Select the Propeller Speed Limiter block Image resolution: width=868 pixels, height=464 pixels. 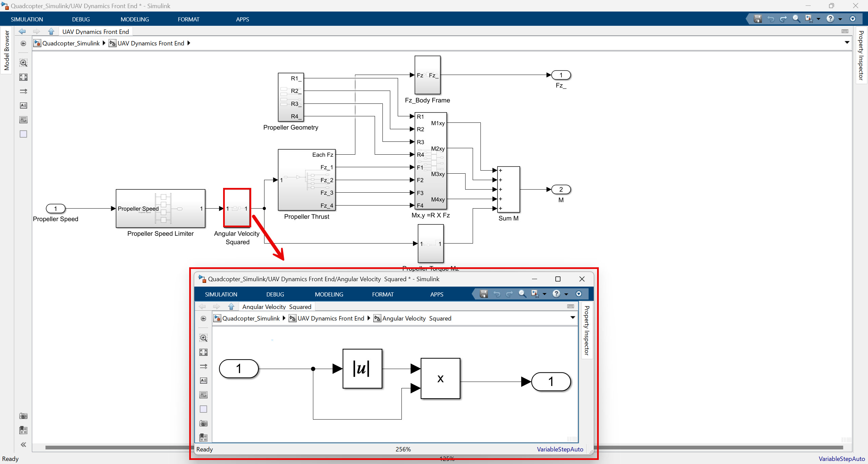point(160,208)
